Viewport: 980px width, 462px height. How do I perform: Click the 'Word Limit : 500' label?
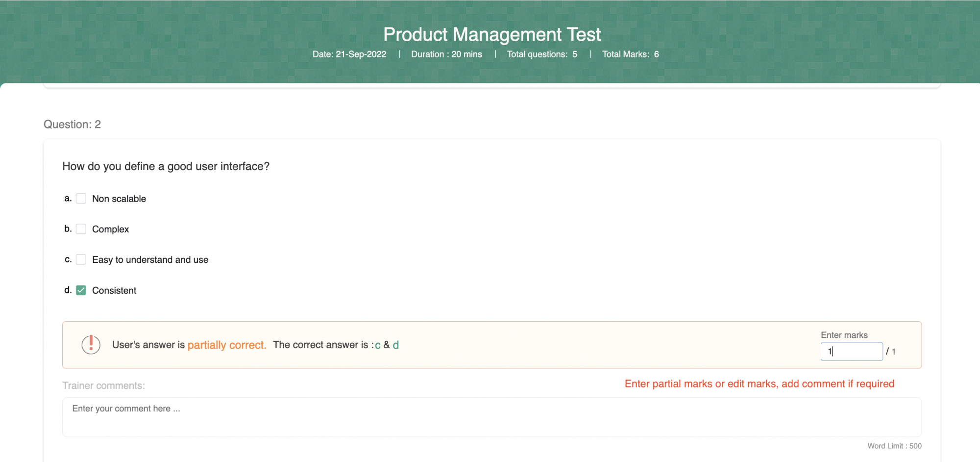click(894, 446)
